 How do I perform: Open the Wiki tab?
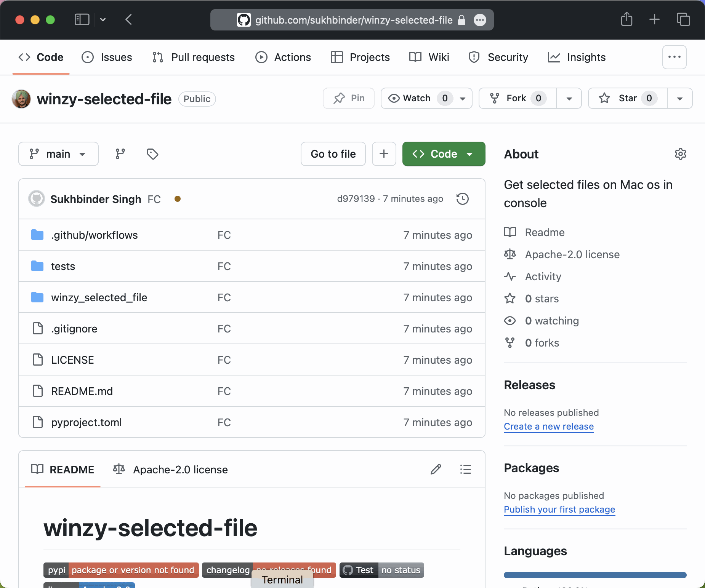click(429, 57)
